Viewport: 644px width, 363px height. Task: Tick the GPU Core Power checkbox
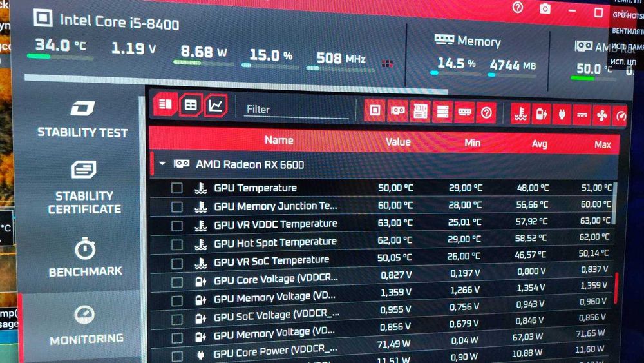177,356
